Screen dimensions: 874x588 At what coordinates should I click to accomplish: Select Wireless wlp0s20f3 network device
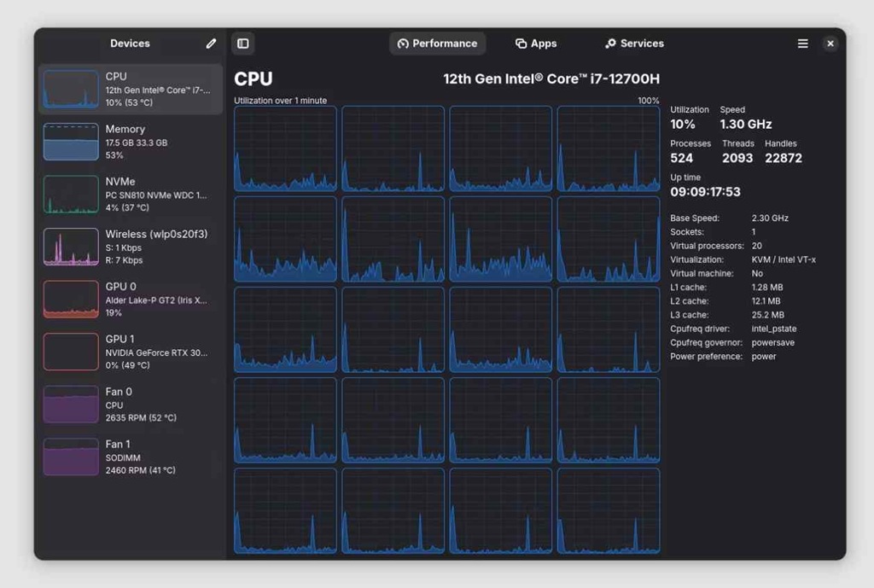(131, 247)
